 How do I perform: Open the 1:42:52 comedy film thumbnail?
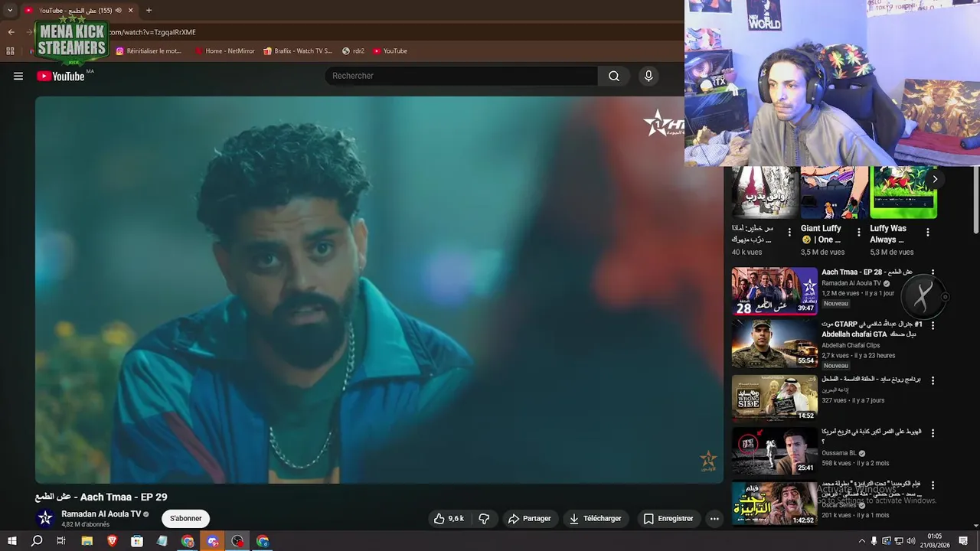(774, 503)
